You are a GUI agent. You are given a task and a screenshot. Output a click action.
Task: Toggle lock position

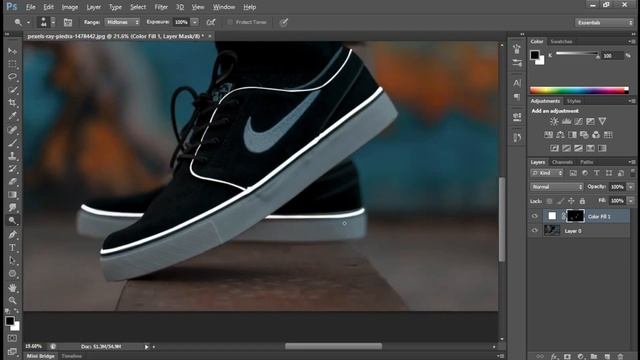tap(571, 201)
